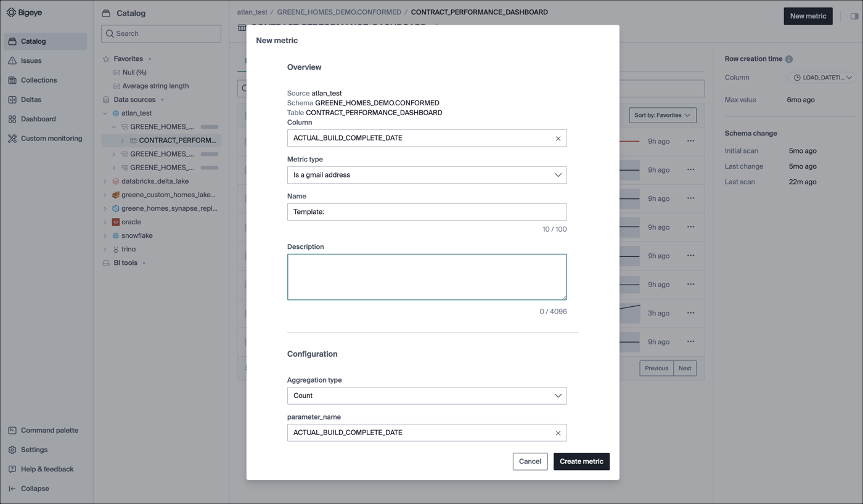Collapse the Data sources section
Screen dimensions: 863x504
[x=162, y=100]
